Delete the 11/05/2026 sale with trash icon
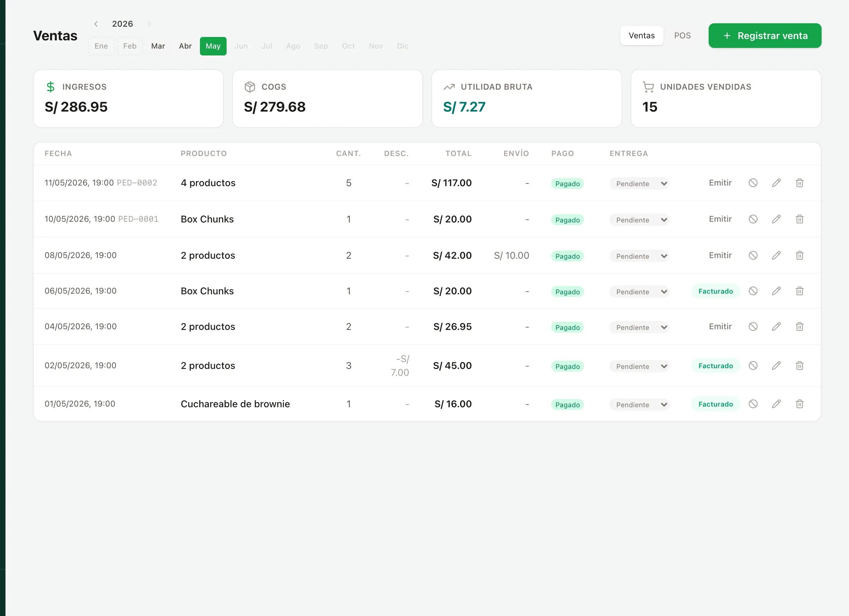This screenshot has width=849, height=616. 800,183
